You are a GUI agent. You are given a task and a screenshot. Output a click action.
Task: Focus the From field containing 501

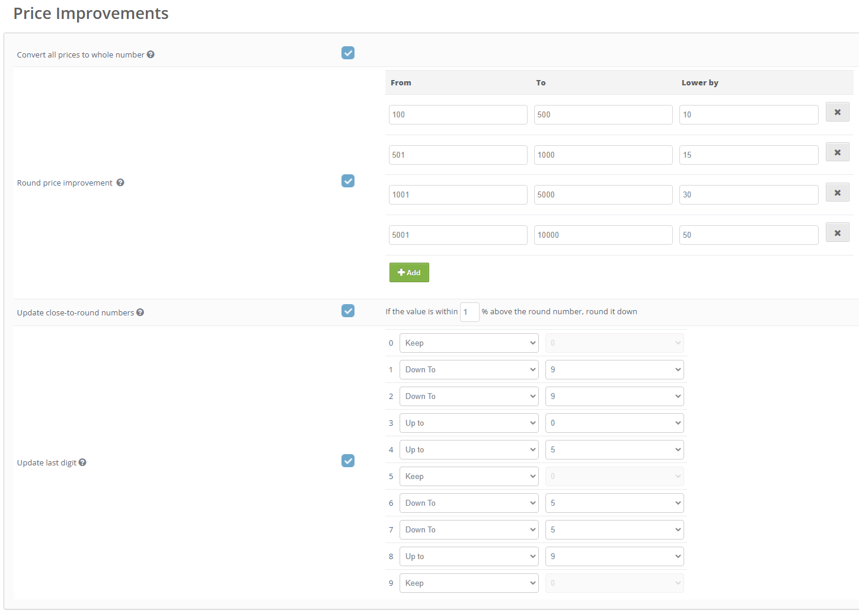[458, 155]
